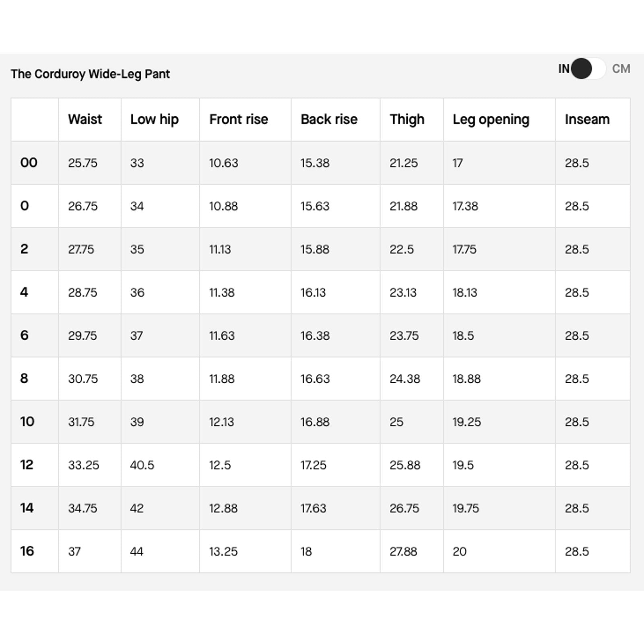Select the size 00 row label
This screenshot has height=644, width=644.
click(29, 163)
